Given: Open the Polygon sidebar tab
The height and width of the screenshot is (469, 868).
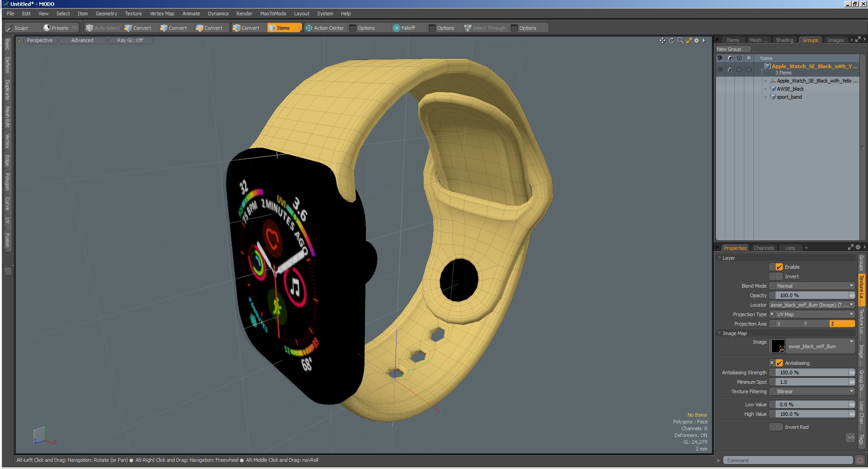Looking at the screenshot, I should click(x=7, y=182).
